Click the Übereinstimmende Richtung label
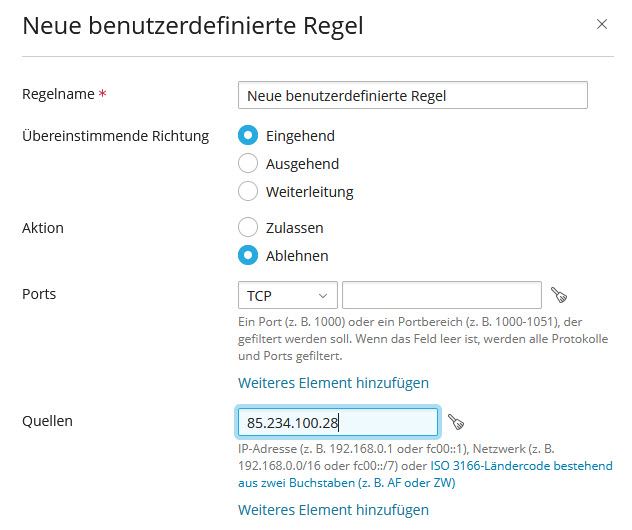This screenshot has height=530, width=632. pyautogui.click(x=116, y=136)
